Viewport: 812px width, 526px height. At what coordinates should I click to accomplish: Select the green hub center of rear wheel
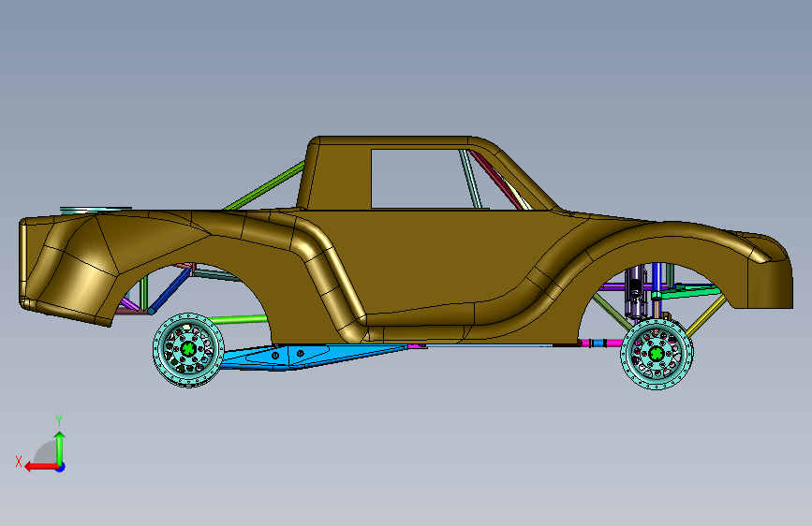click(x=188, y=348)
